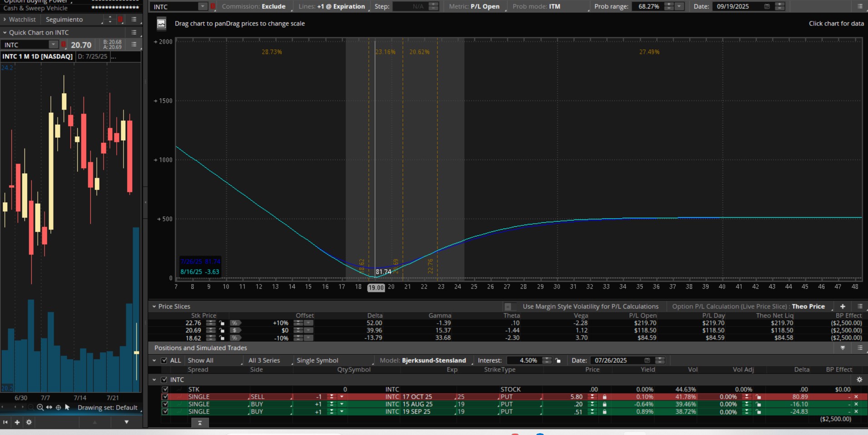
Task: Open gear settings in the INTC positions row
Action: pos(859,380)
